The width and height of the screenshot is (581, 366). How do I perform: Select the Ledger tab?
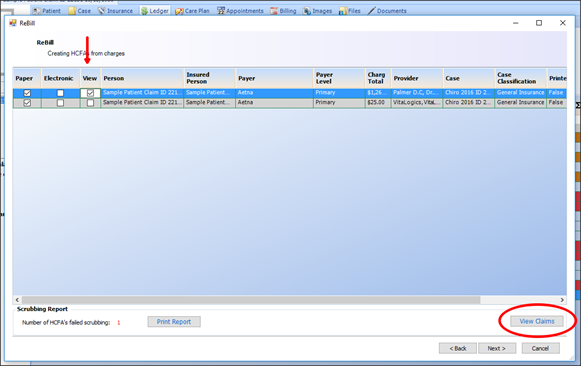tap(155, 11)
